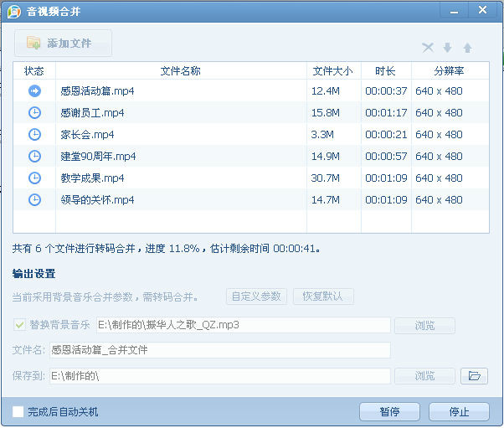Click the 00:00:57 duration cell
Viewport: 504px width, 428px height.
[x=386, y=157]
